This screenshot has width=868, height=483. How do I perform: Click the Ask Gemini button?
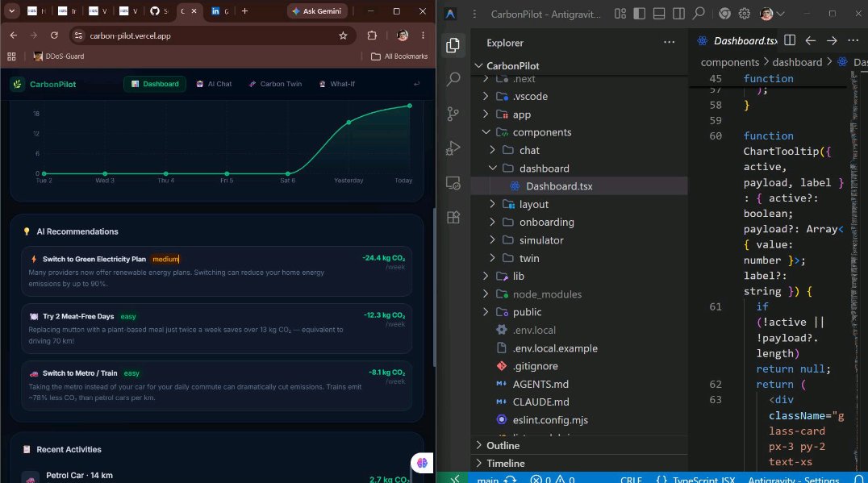tap(317, 11)
